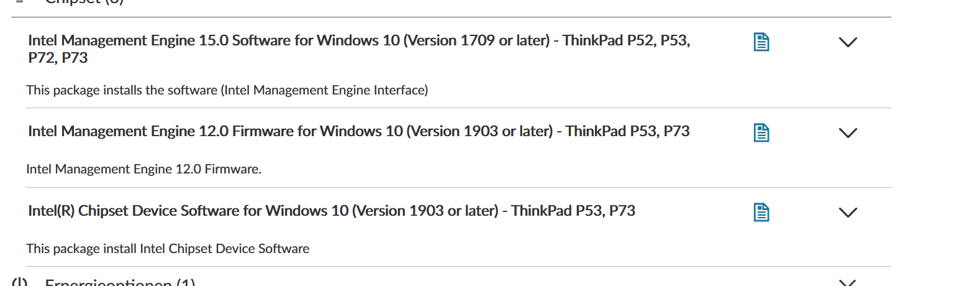Click the 'Intel Management Engine 12.0 Firmware.' description

coord(143,169)
